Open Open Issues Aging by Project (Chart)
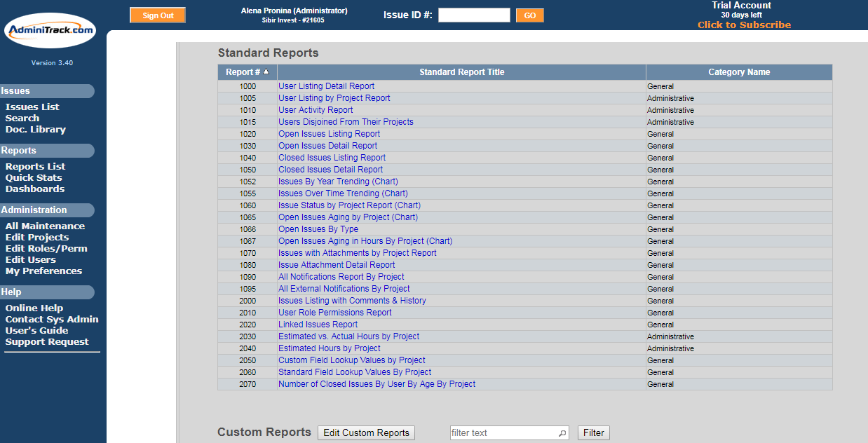868x443 pixels. 348,217
